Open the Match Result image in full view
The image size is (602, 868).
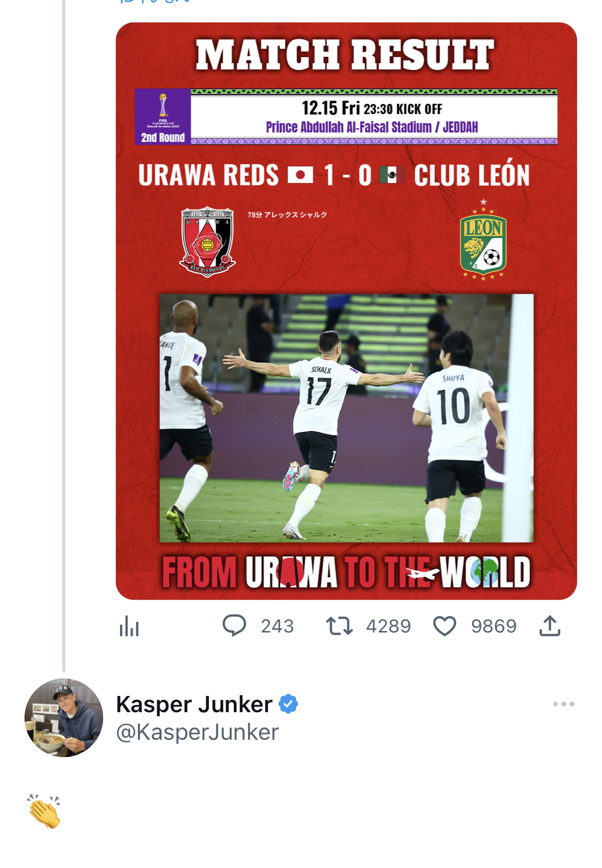pos(346,311)
